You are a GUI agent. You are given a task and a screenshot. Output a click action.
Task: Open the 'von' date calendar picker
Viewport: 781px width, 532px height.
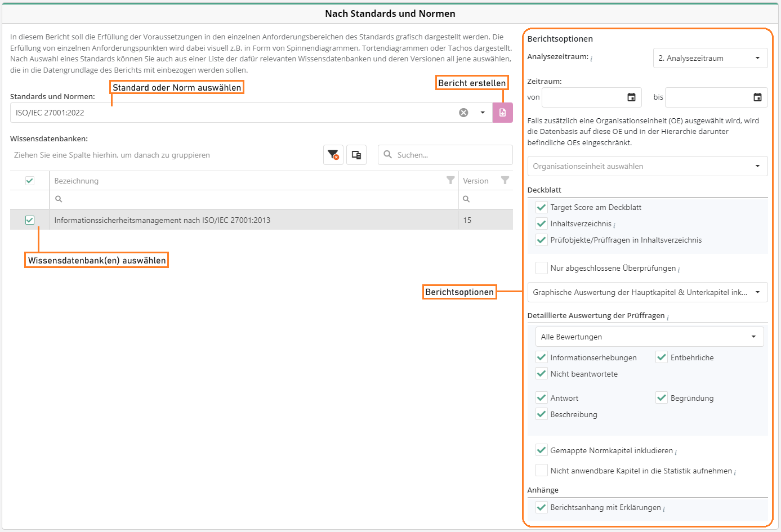[x=631, y=97]
